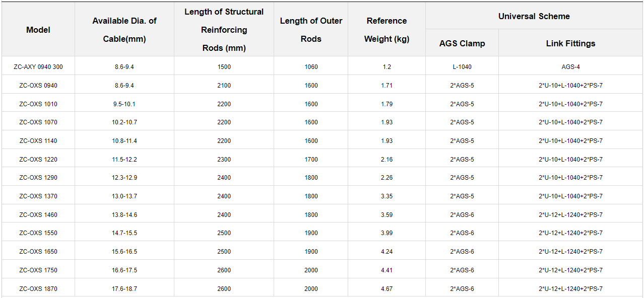Image resolution: width=644 pixels, height=298 pixels.
Task: Select the Length of Outer Rods header
Action: pyautogui.click(x=311, y=30)
